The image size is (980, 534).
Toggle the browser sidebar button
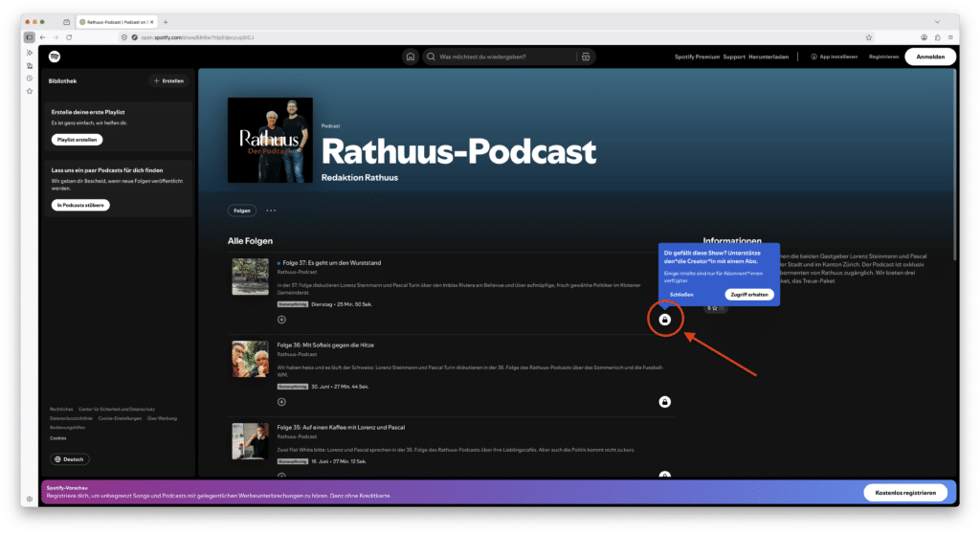30,37
